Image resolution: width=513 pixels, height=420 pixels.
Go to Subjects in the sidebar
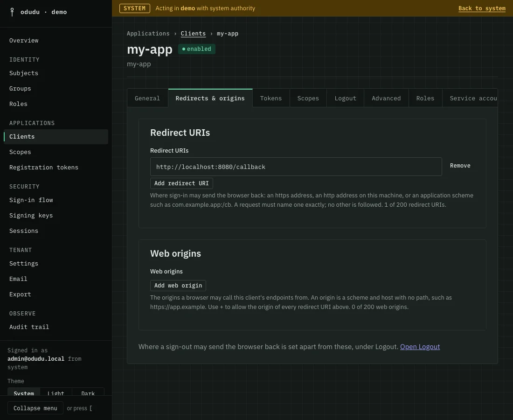tap(24, 73)
